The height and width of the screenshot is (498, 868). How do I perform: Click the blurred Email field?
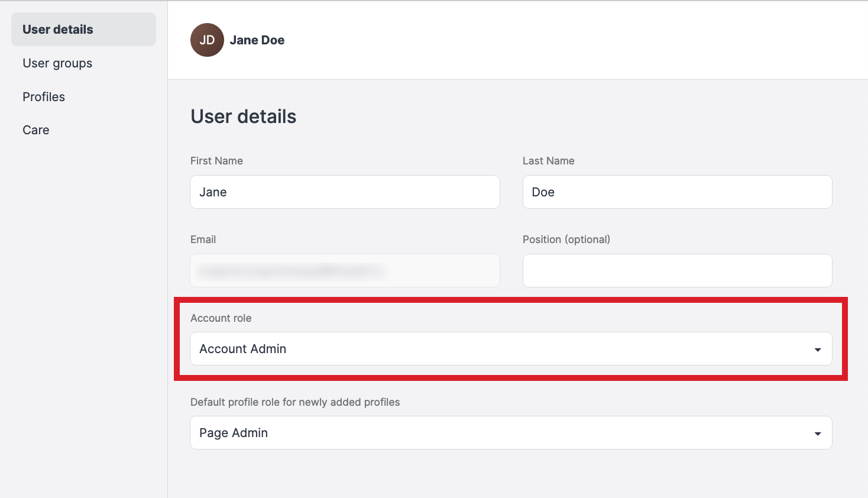click(x=345, y=271)
